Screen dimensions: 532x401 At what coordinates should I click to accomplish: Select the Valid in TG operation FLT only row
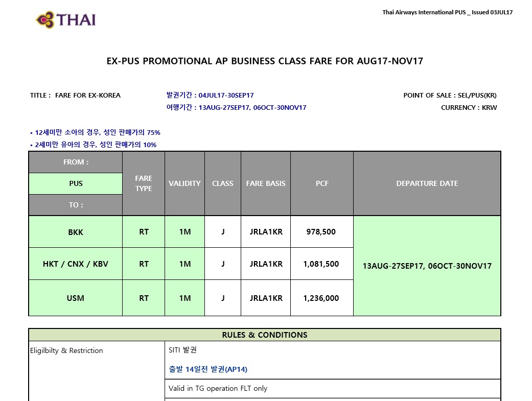[218, 389]
